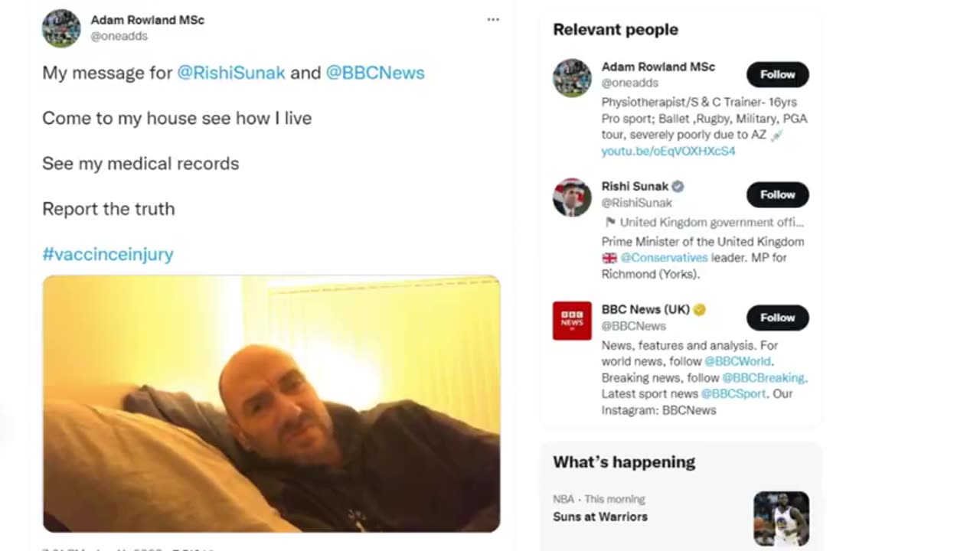Viewport: 980px width, 551px height.
Task: Open the youtu.be link in Adam's bio
Action: (x=668, y=151)
